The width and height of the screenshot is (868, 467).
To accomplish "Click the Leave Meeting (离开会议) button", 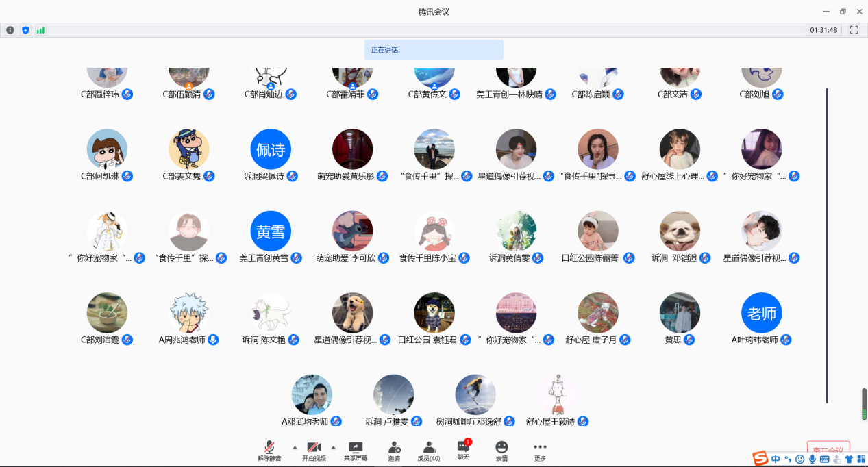I will coord(828,450).
